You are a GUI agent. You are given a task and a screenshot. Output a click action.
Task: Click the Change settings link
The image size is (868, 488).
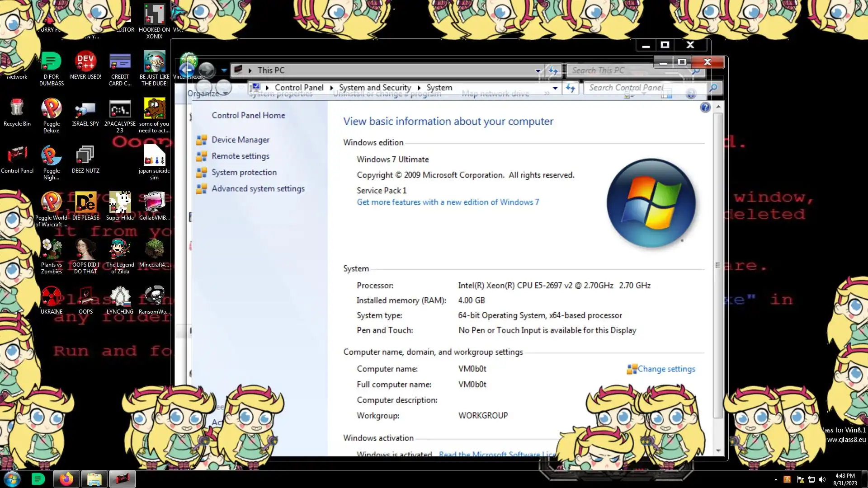point(666,369)
